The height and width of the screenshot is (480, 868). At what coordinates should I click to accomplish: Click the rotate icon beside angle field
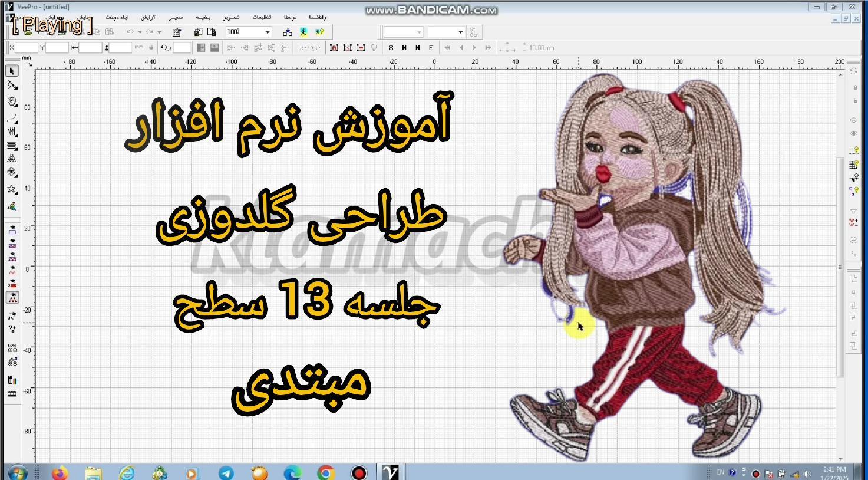click(x=166, y=48)
